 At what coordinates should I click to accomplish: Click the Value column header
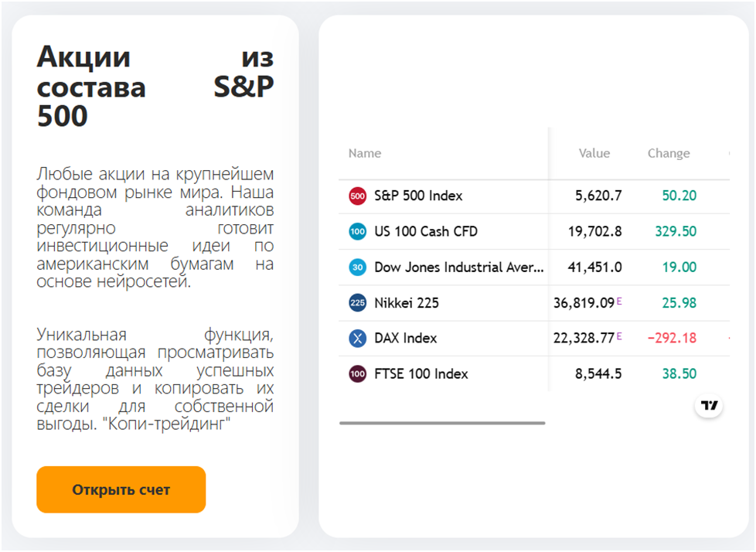pyautogui.click(x=594, y=153)
